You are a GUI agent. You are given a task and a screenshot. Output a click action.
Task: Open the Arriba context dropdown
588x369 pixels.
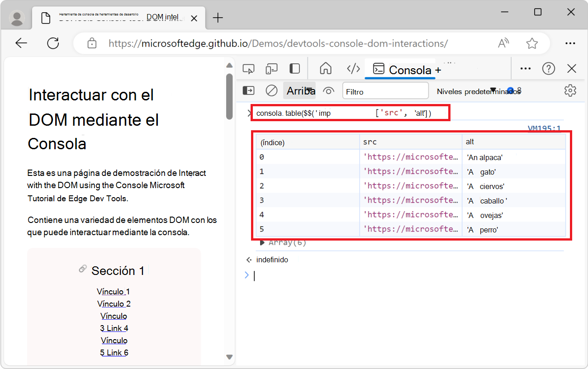point(299,90)
